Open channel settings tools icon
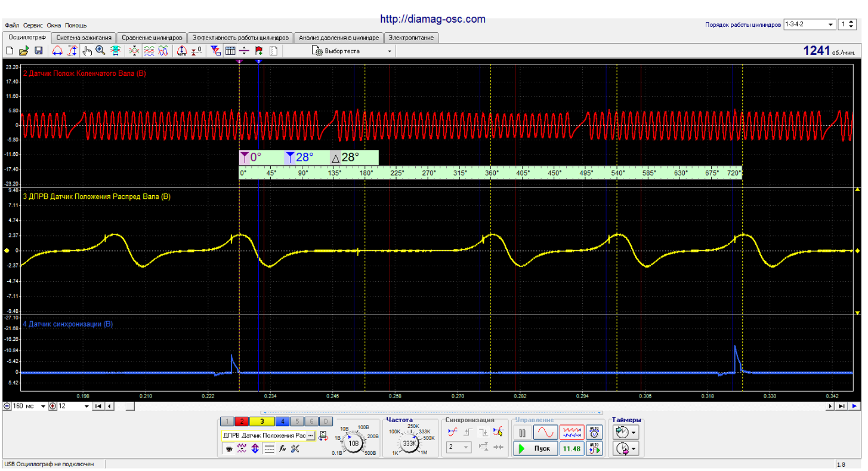868x471 pixels. 295,449
